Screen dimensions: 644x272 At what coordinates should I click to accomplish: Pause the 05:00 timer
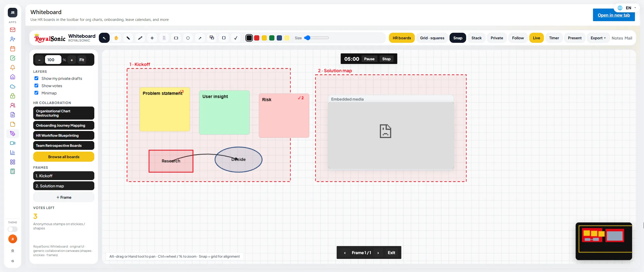(369, 59)
